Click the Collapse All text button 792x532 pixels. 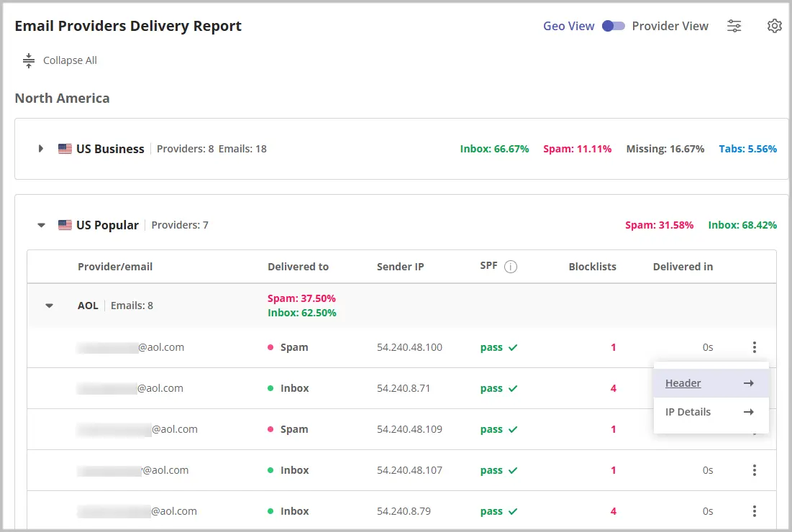70,60
